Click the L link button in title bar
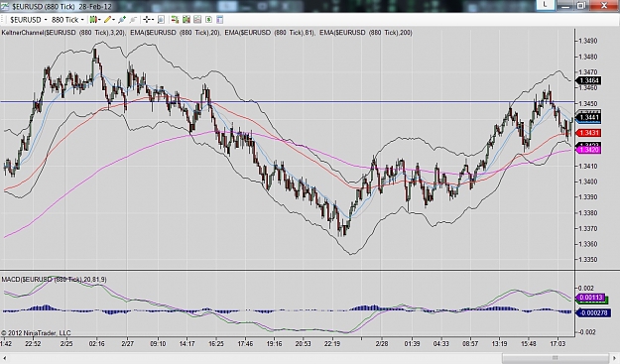Image resolution: width=620 pixels, height=364 pixels. click(x=546, y=4)
